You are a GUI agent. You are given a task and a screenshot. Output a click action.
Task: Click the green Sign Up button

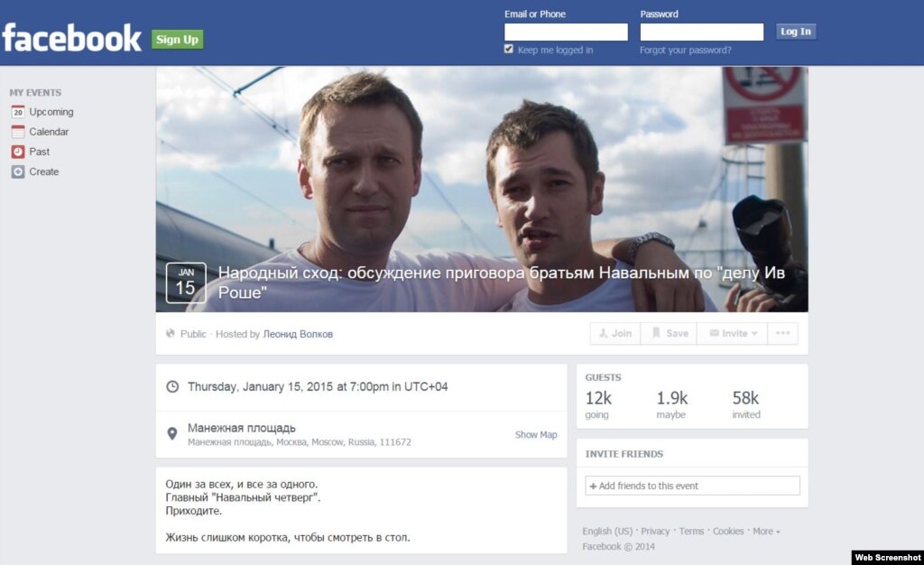click(x=178, y=40)
